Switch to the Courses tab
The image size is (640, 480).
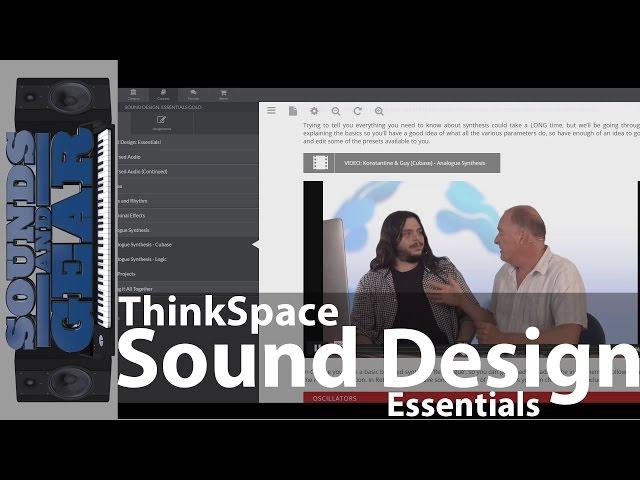click(163, 94)
